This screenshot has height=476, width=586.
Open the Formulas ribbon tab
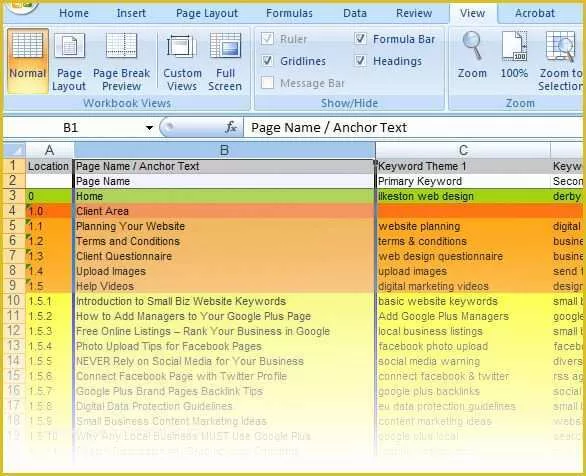pyautogui.click(x=289, y=13)
